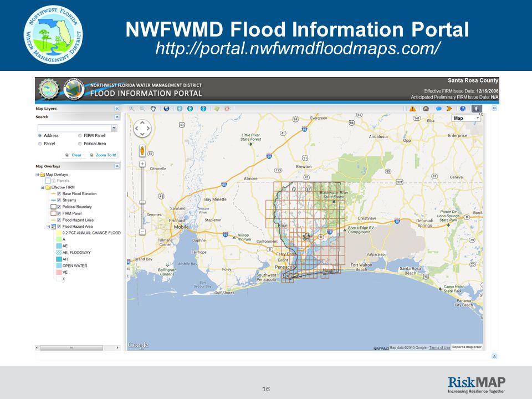Click the sidebar scroll right arrow
The width and height of the screenshot is (532, 399).
pos(117,348)
